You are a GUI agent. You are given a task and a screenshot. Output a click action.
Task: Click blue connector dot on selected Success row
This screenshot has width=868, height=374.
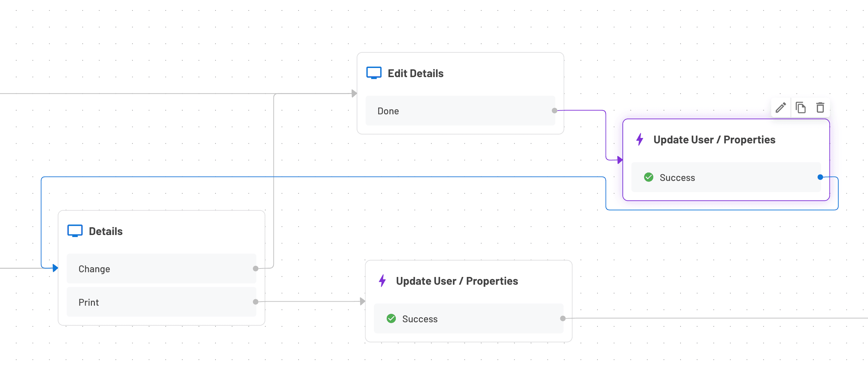[x=820, y=177]
